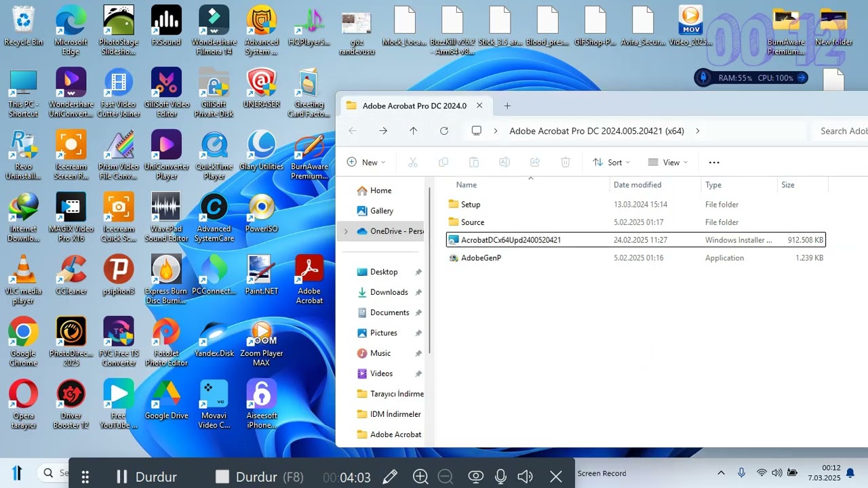Select the Adobe Acrobat Pro DC 2024.0 tab
868x488 pixels.
point(414,106)
